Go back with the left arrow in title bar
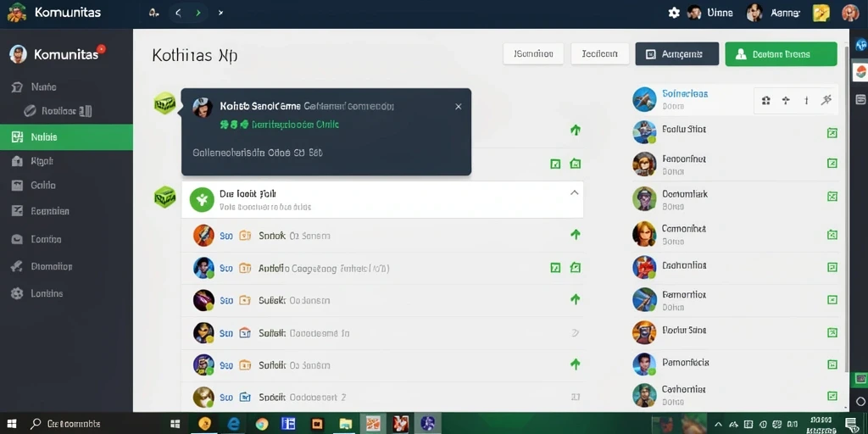This screenshot has width=868, height=434. click(178, 12)
